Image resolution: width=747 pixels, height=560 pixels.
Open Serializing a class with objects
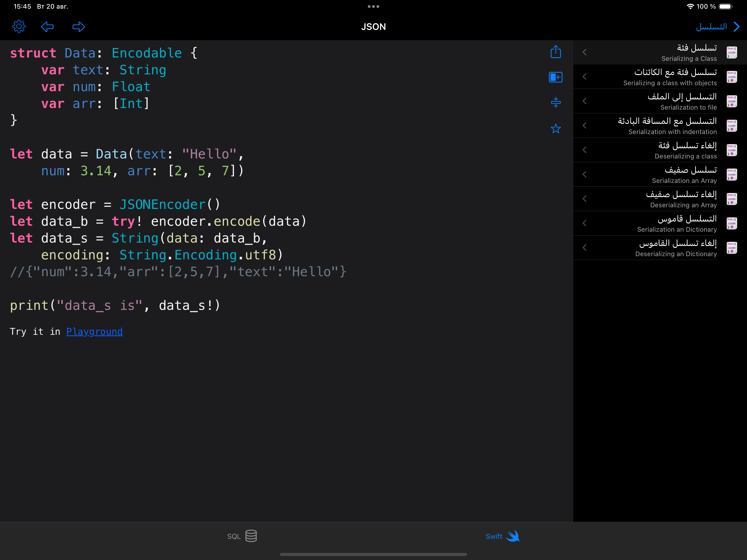tap(660, 77)
